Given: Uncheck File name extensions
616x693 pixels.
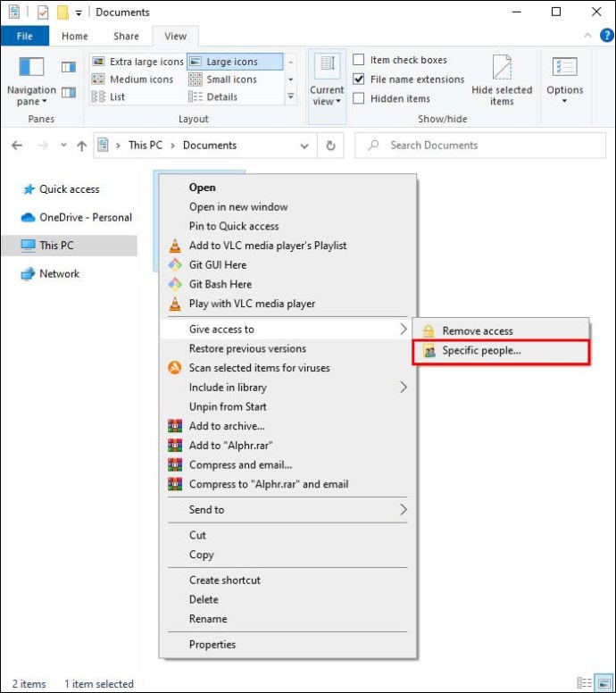Looking at the screenshot, I should tap(359, 79).
